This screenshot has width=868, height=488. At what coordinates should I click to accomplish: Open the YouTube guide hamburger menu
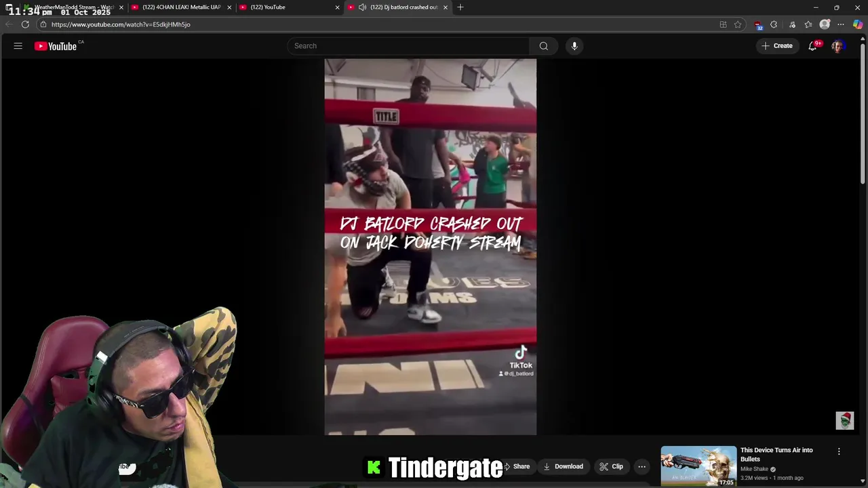[18, 46]
